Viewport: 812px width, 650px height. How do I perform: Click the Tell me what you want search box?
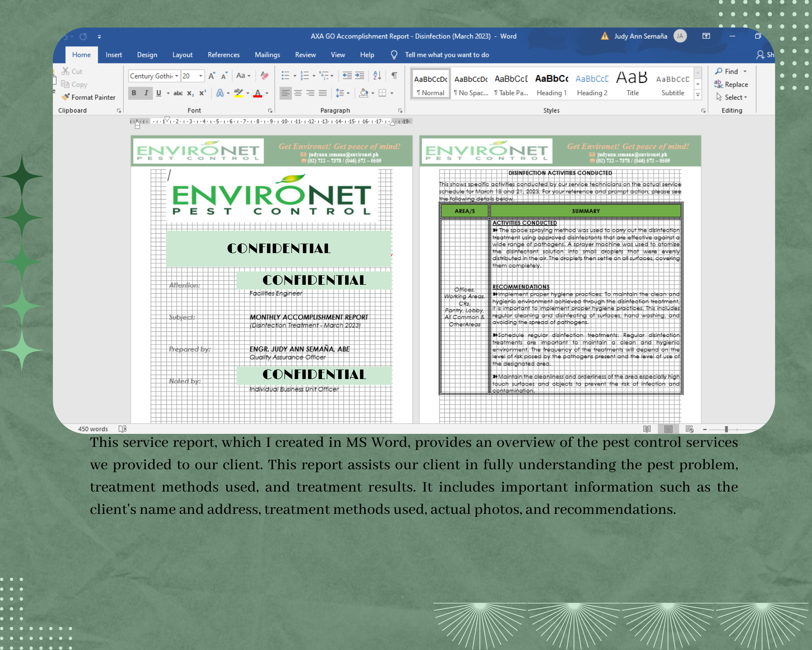click(447, 55)
